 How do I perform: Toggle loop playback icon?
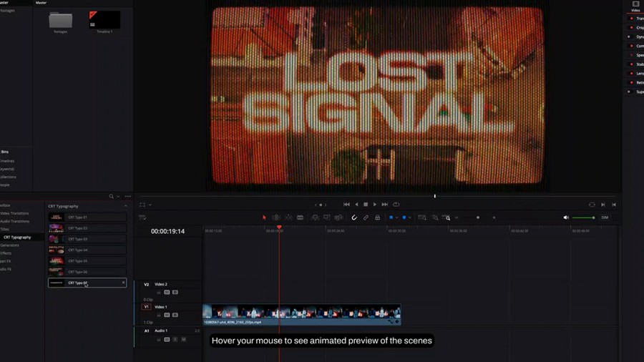coord(396,205)
